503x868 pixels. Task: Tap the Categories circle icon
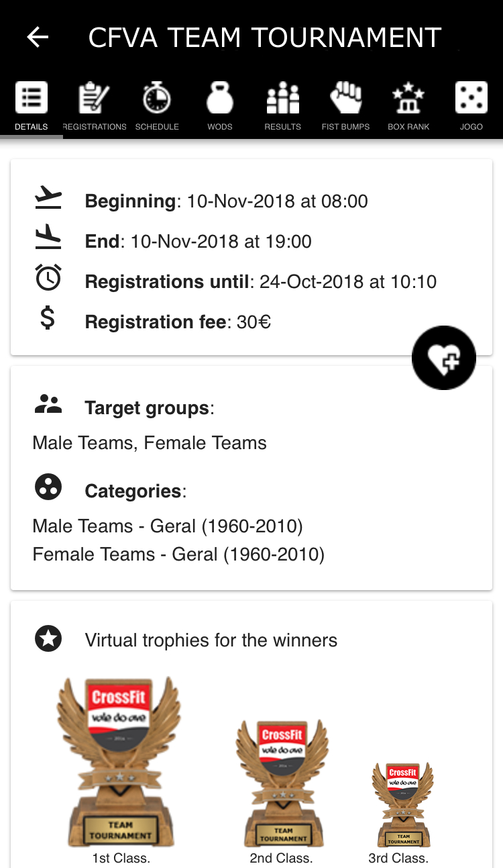pos(48,488)
